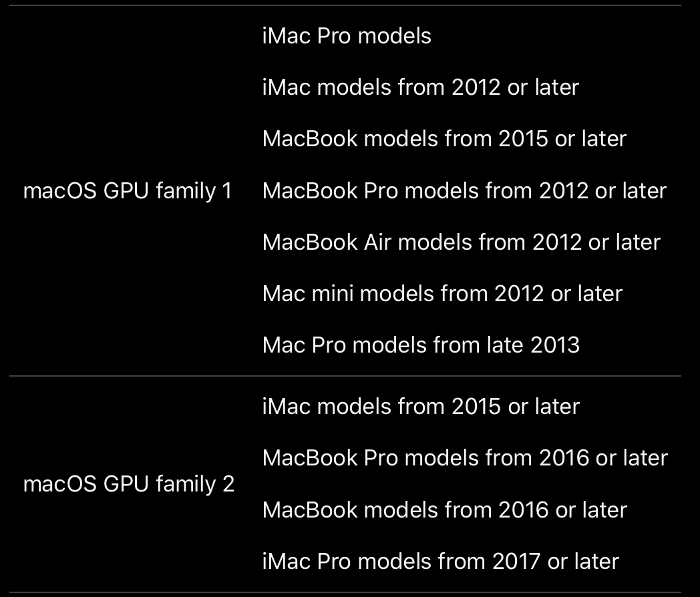The image size is (700, 597).
Task: Tap 'MacBook Pro models from 2016 or later'
Action: [x=465, y=458]
